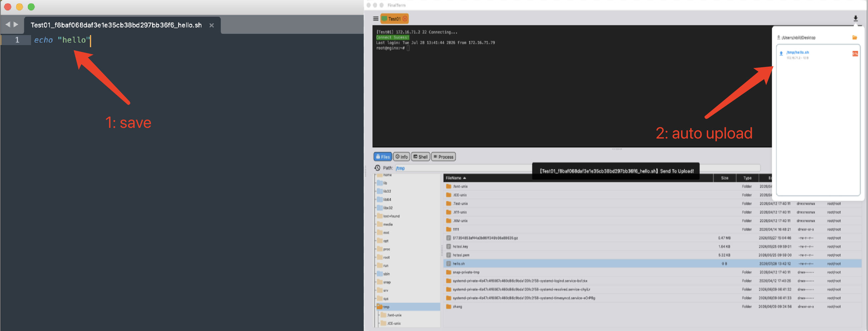This screenshot has height=331, width=868.
Task: Click the systemd-logind.service folder icon
Action: (x=449, y=281)
